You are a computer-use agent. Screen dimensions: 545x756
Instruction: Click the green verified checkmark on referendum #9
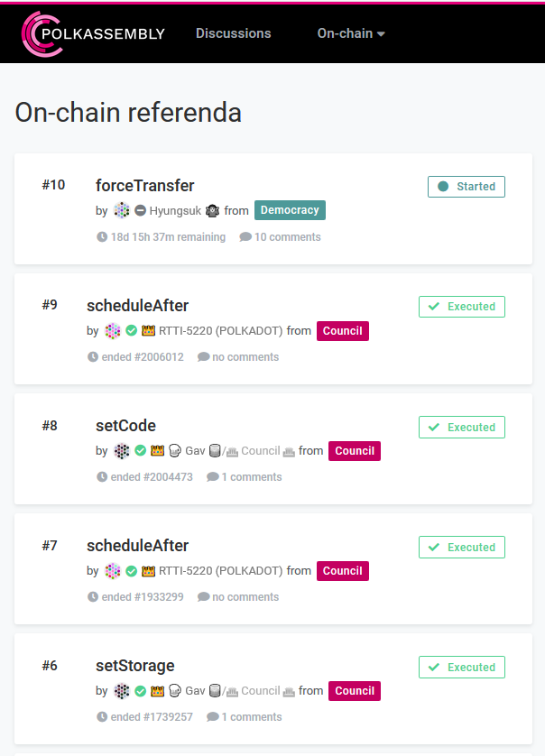click(x=131, y=331)
